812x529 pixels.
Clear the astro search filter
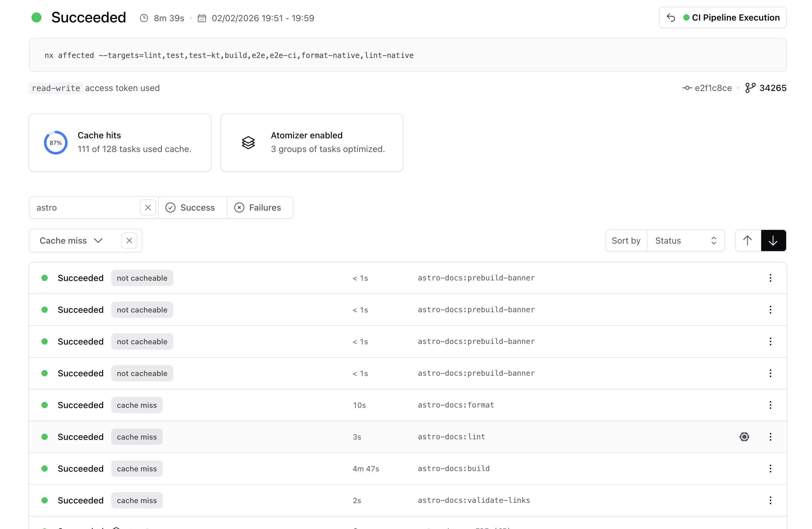[148, 207]
